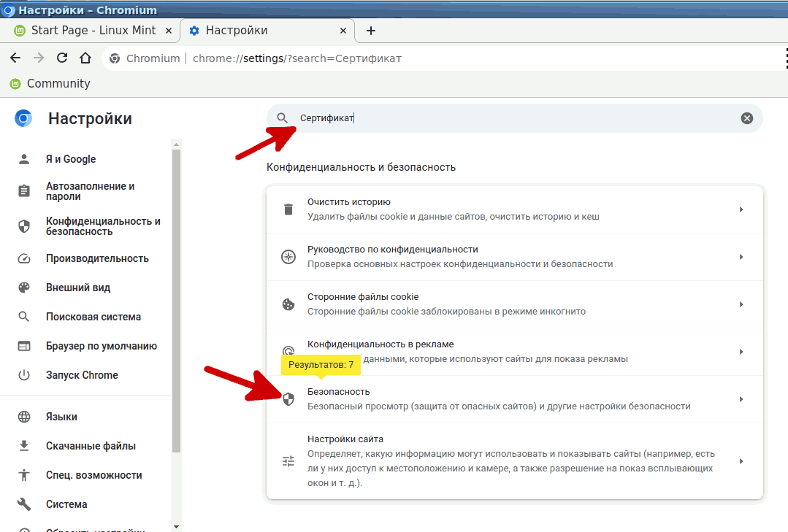Click the shield icon in Безопасность row
This screenshot has height=532, width=788.
coord(288,399)
